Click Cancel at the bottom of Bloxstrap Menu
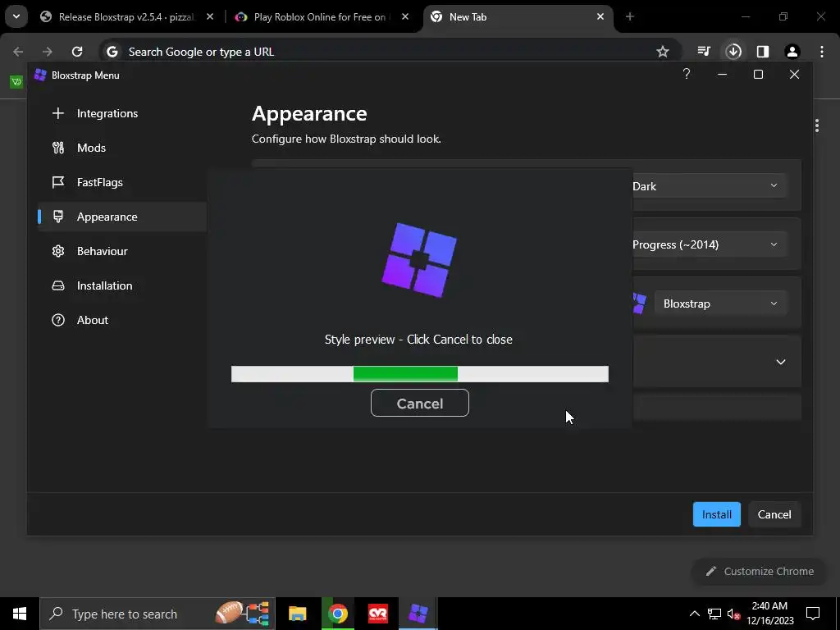 point(774,514)
